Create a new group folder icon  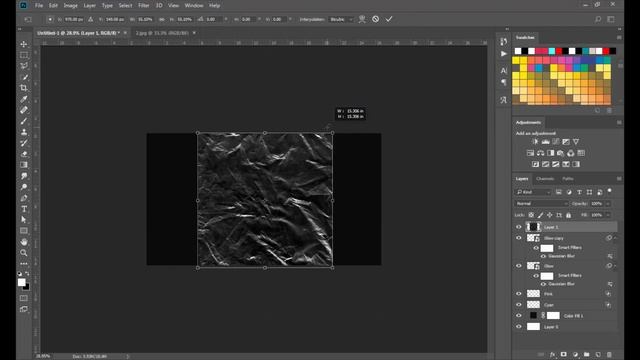click(587, 355)
